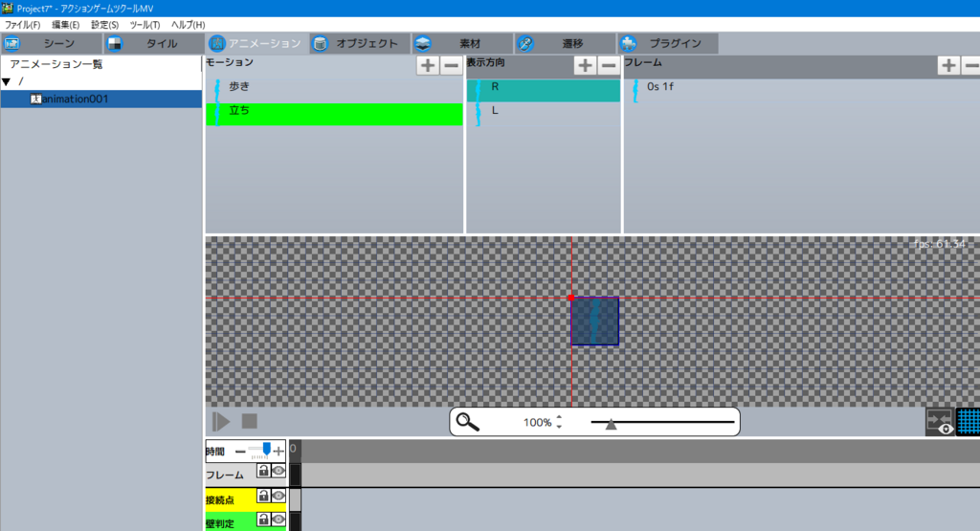Click the animation001 item icon
Viewport: 980px width, 531px height.
coord(35,99)
